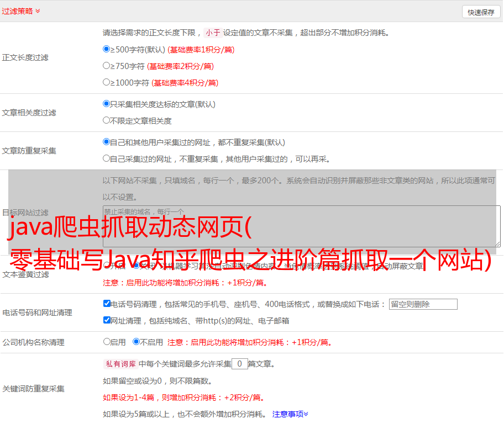Click the 基础费率2积分/篇 red text
This screenshot has width=504, height=424.
pos(180,66)
